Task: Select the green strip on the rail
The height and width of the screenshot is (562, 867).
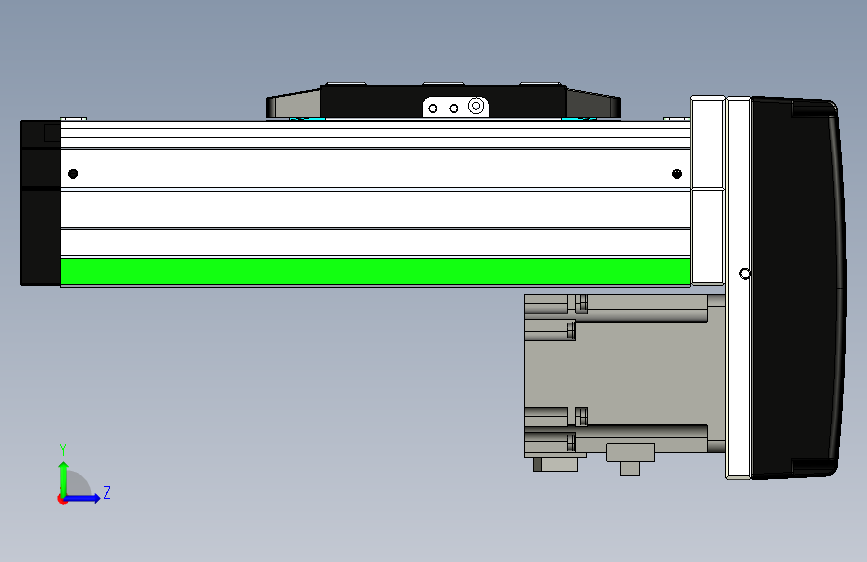Action: pos(375,272)
